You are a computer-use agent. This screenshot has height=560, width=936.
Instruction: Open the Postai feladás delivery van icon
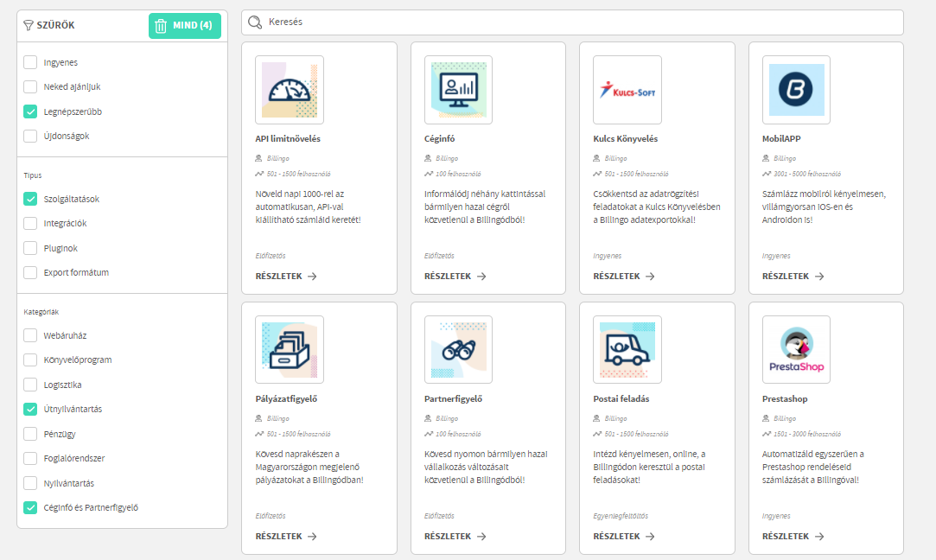click(627, 350)
